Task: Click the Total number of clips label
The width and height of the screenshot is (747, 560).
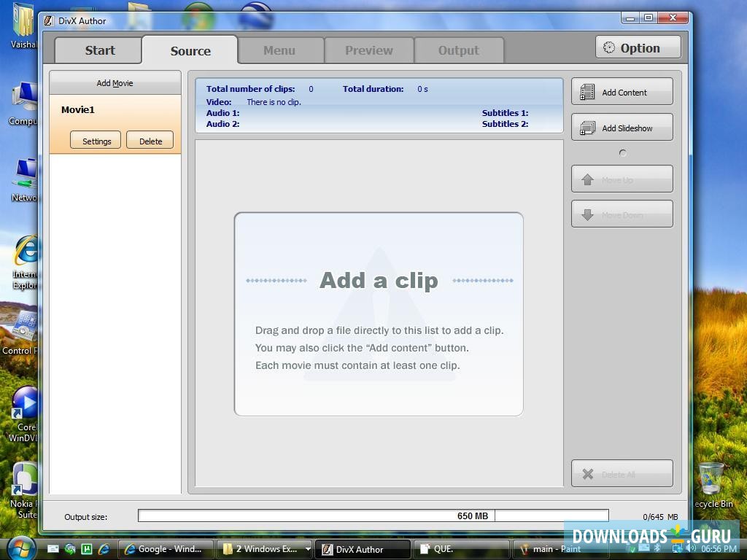Action: (x=251, y=89)
